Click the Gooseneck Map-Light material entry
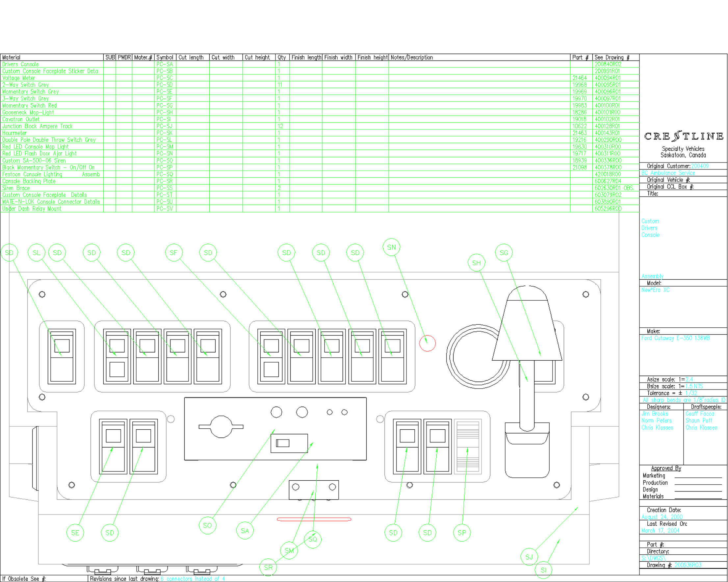 coord(28,113)
